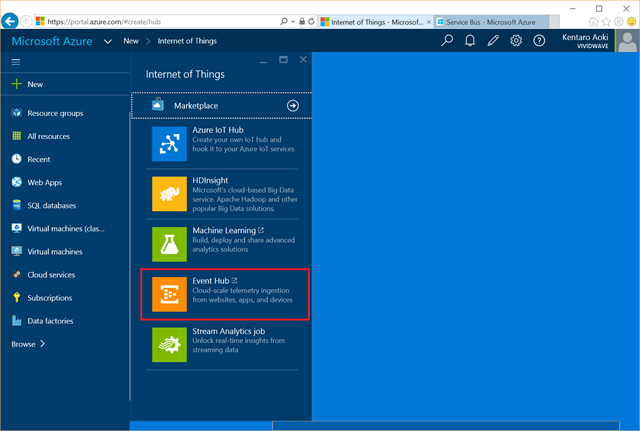Open help question mark icon
Screen dimensions: 640x431
click(x=539, y=40)
